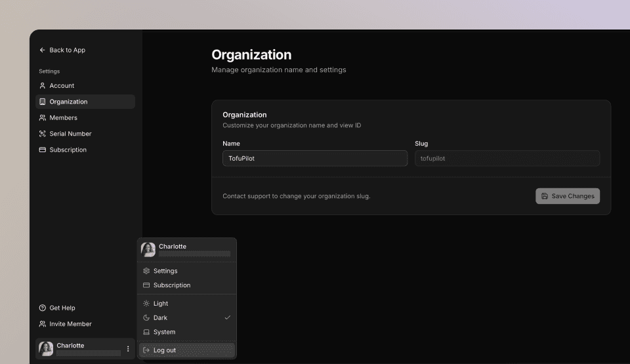Click the Save Changes button
Screen dimensions: 630x364
(568, 196)
